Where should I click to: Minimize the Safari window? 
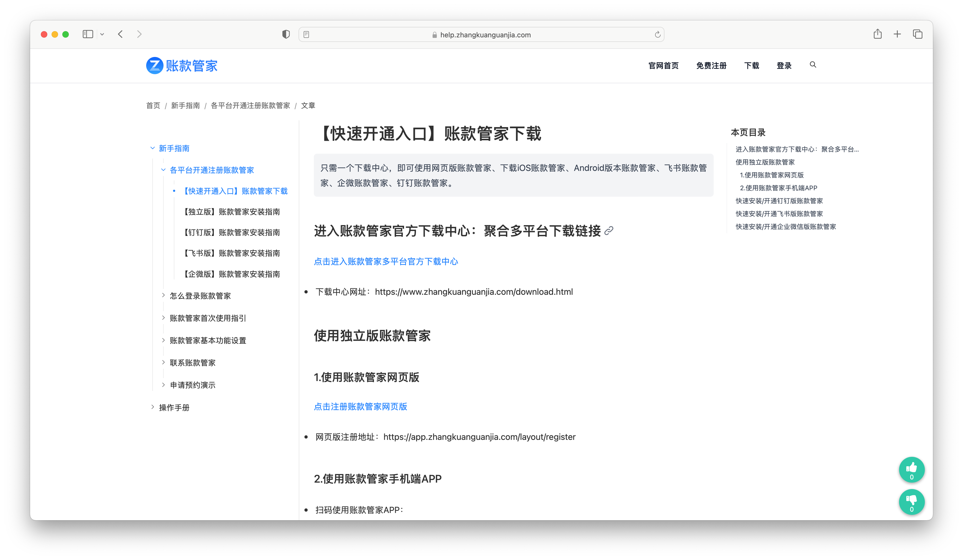pos(55,34)
